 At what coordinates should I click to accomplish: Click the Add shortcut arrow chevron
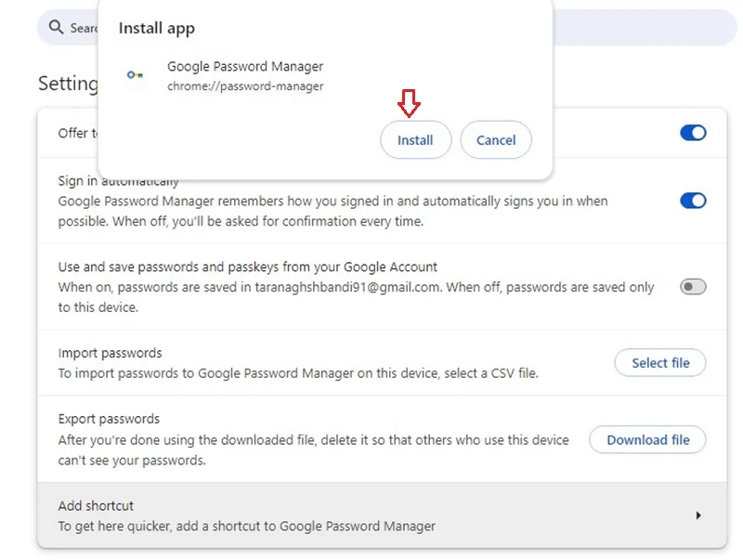[698, 515]
